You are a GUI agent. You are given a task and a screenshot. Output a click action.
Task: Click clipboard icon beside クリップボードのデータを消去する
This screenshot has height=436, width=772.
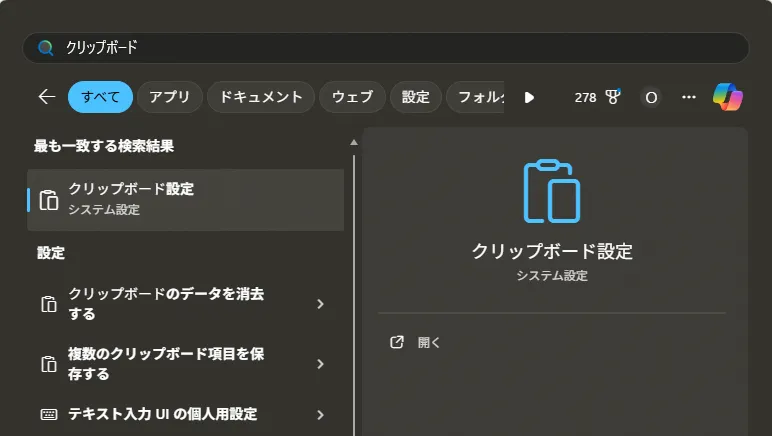coord(49,304)
